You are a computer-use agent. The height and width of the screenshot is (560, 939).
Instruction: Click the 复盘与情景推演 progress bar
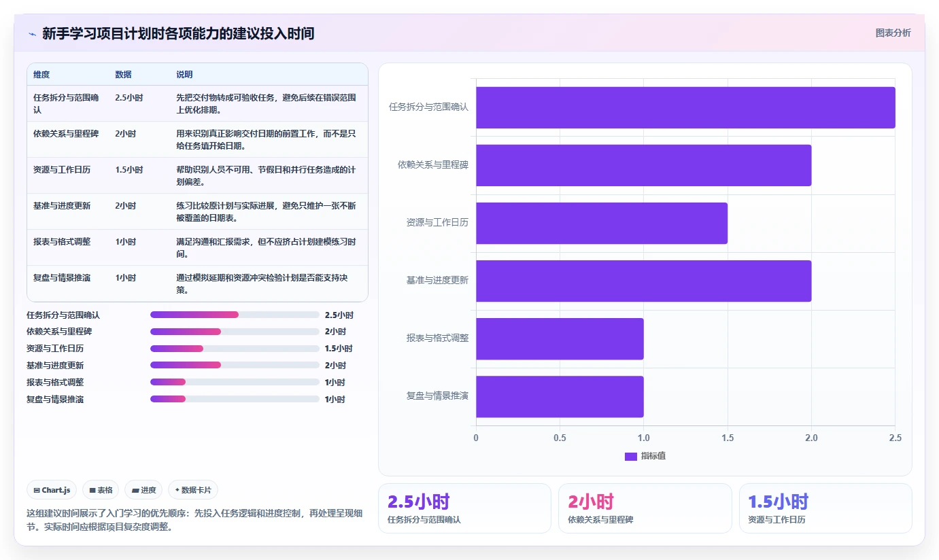click(235, 399)
